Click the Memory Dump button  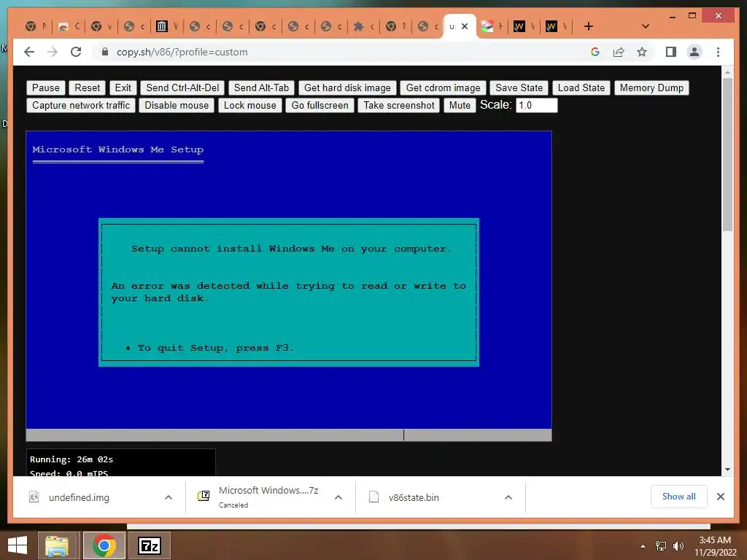651,87
